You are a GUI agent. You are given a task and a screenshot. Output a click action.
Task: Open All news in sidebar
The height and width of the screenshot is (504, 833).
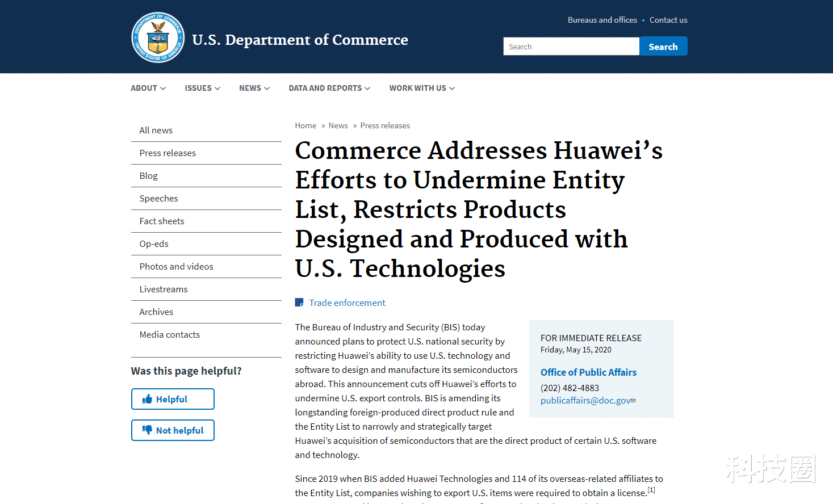click(206, 131)
